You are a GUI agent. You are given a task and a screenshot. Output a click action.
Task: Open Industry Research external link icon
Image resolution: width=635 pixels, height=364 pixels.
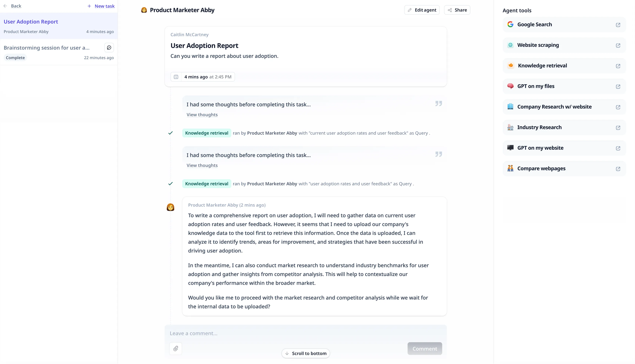coord(618,128)
